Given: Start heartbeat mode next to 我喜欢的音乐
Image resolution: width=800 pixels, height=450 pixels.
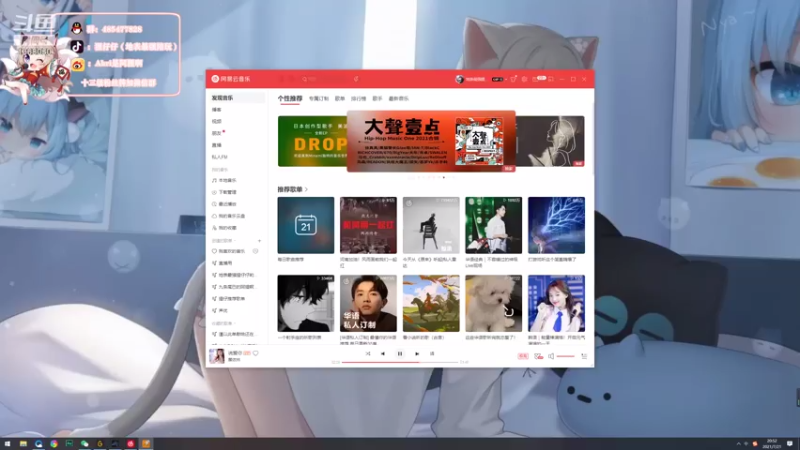Looking at the screenshot, I should [x=255, y=251].
